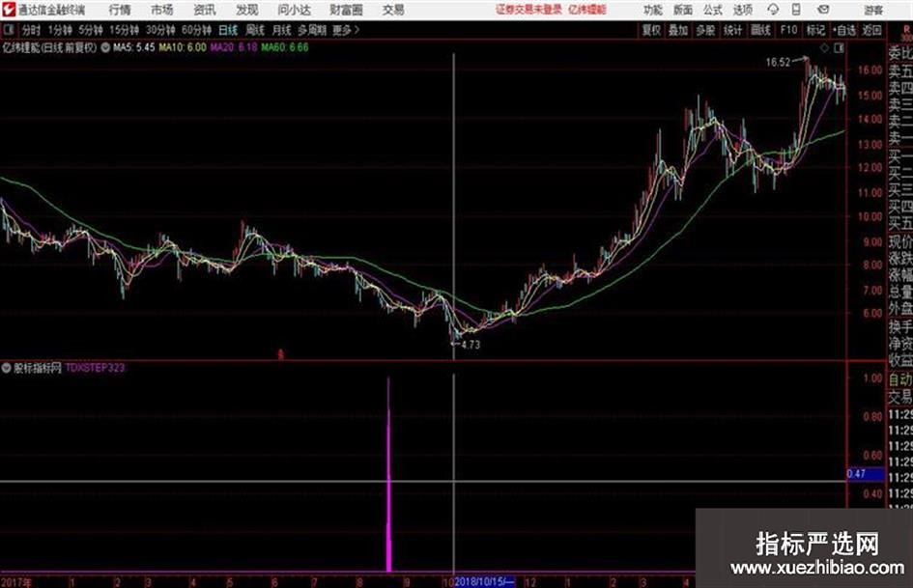Viewport: 913px width, 588px height.
Task: Switch to the 分时 chart period
Action: tap(31, 30)
